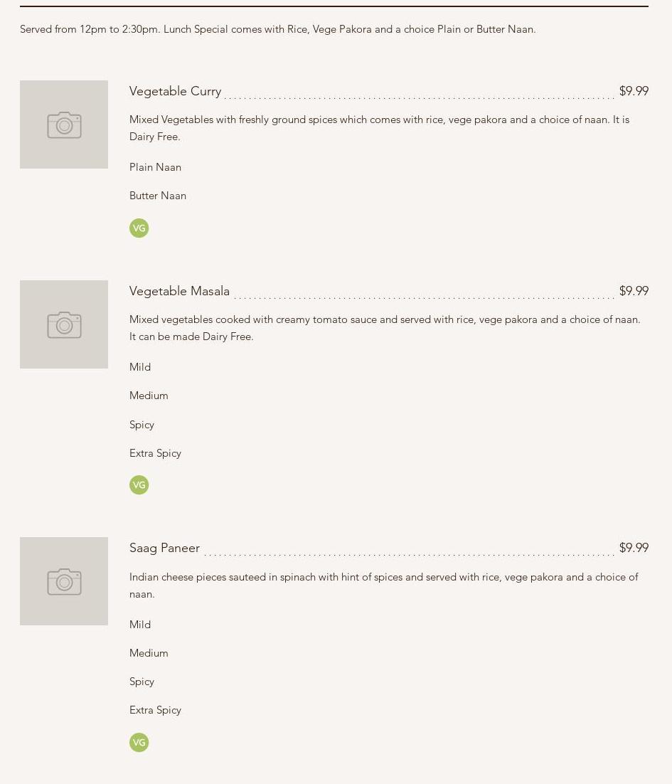This screenshot has width=672, height=784.
Task: Choose Medium under Saag Paneer
Action: [149, 653]
